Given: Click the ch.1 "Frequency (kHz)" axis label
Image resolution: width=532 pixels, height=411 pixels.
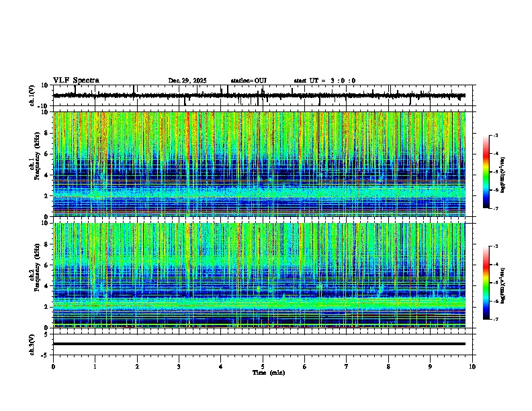Looking at the screenshot, I should tap(37, 156).
